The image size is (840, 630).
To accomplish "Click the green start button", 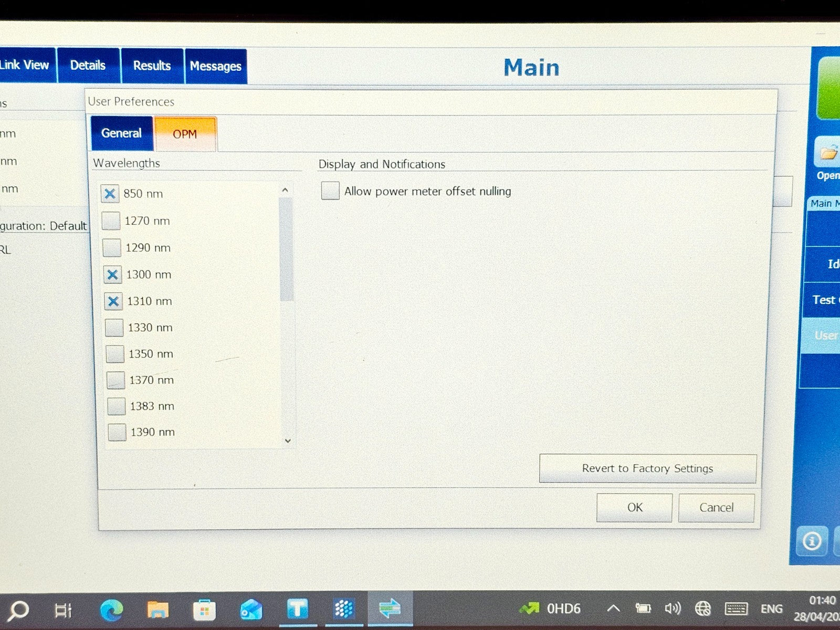I will pyautogui.click(x=829, y=88).
